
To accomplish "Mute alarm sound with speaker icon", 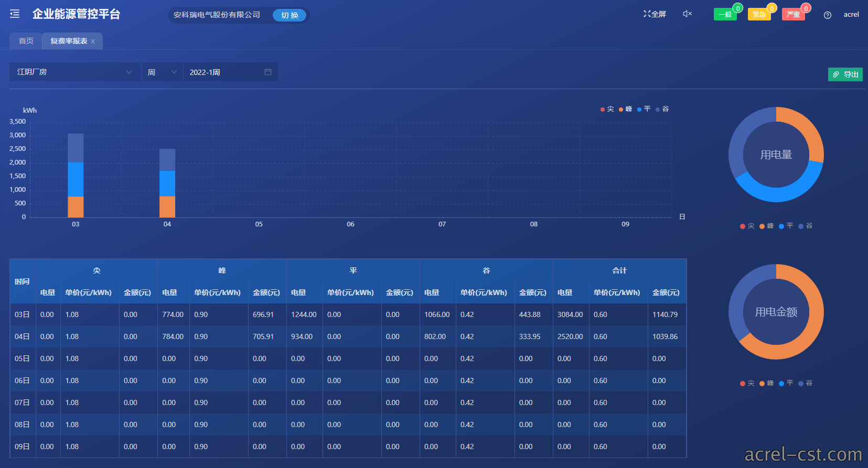I will tap(688, 14).
